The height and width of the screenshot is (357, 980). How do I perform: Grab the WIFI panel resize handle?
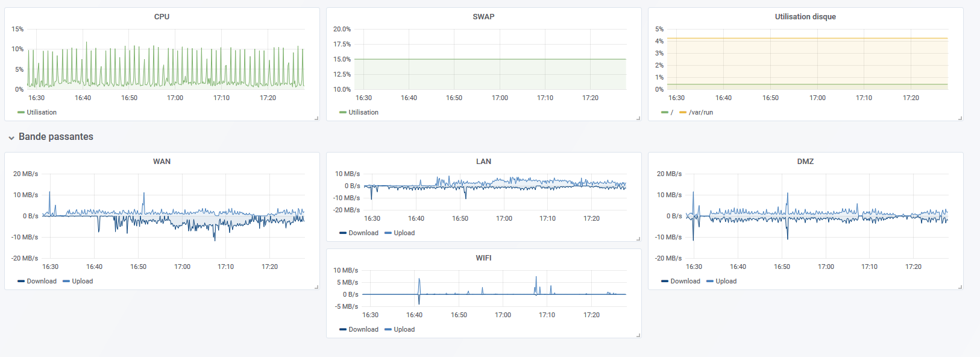(x=638, y=335)
